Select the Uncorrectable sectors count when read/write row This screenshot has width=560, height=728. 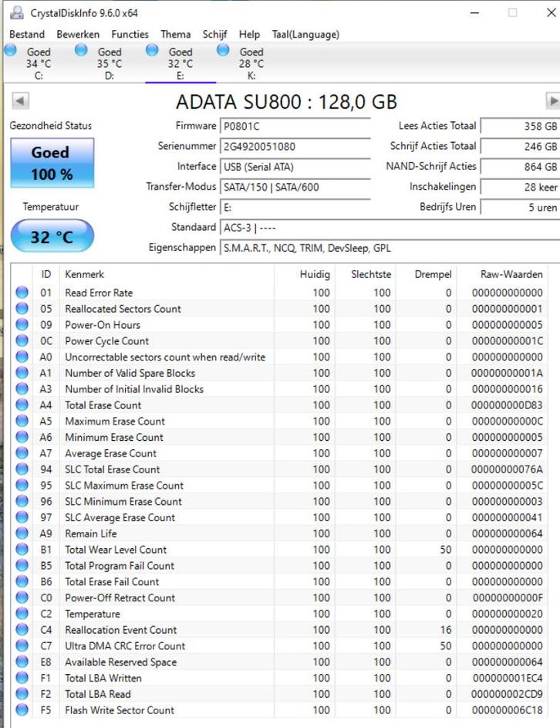(279, 357)
